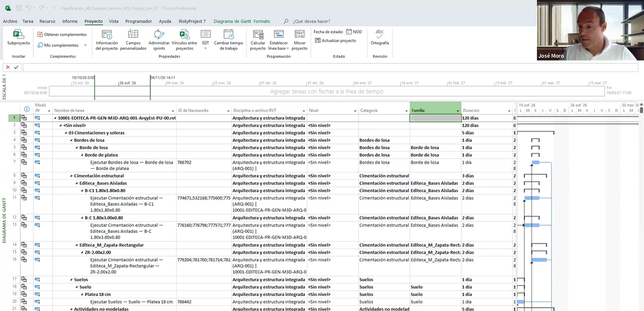Click Calcular proyecto

coord(258,40)
